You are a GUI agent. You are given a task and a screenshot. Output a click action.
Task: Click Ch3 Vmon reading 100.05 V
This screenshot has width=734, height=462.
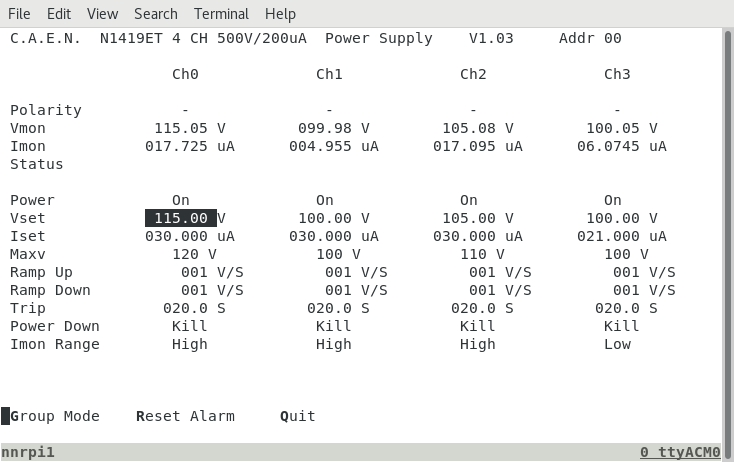point(622,128)
